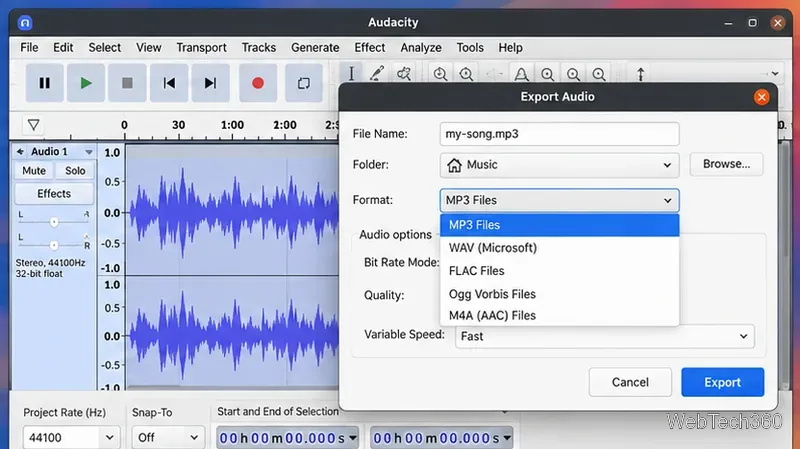Viewport: 800px width, 449px height.
Task: Choose M4A (AAC) Files from the format list
Action: pyautogui.click(x=559, y=315)
